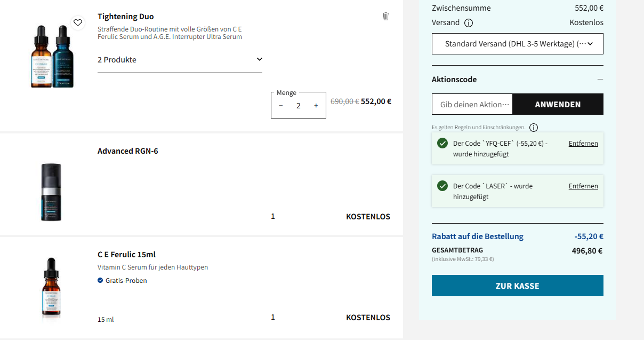
Task: Proceed with ZUR KASSE button
Action: pyautogui.click(x=517, y=286)
